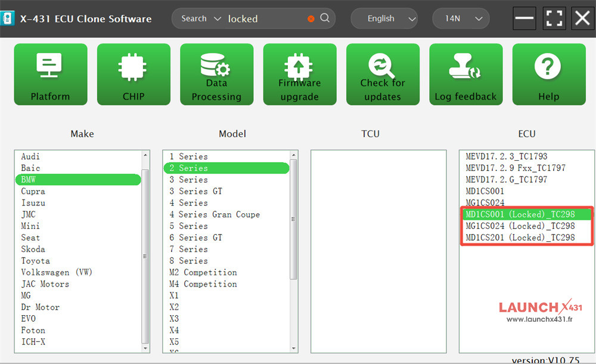Click Make list scroll down arrow
The image size is (596, 364).
(x=145, y=349)
